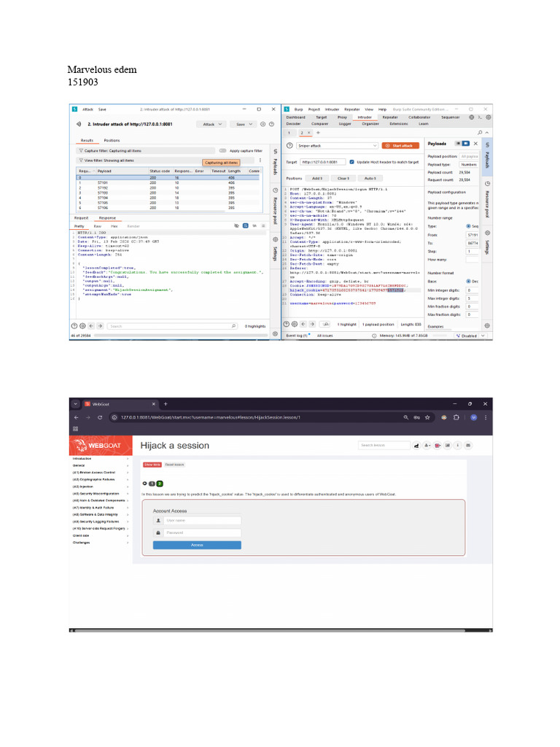Click the Capture filter: Capturing all items bar
Screen dimensions: 560x747
tap(145, 150)
